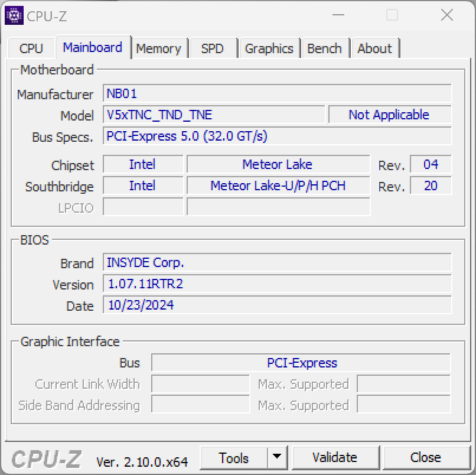476x475 pixels.
Task: Click the Chipset Meteor Lake field
Action: tap(278, 164)
